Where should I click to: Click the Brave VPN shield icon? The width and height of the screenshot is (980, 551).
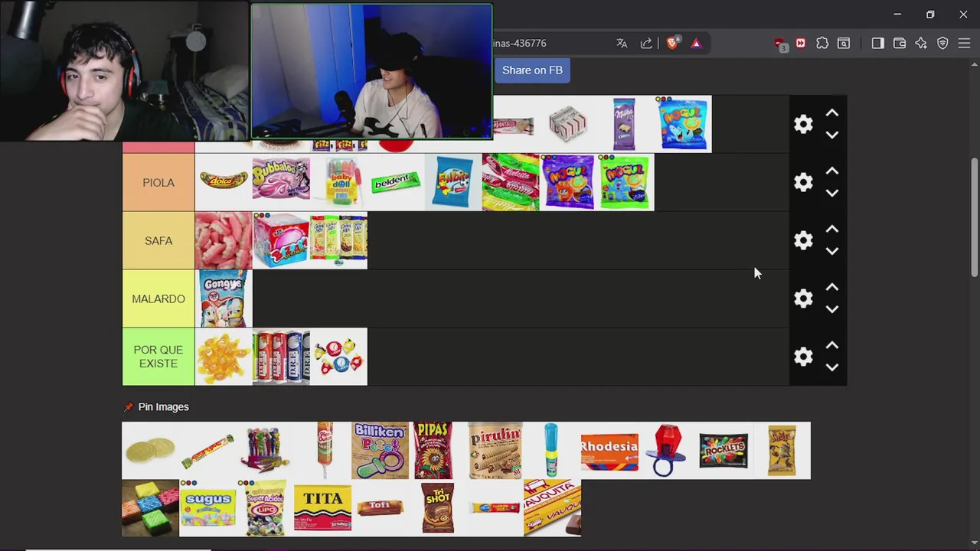click(942, 44)
